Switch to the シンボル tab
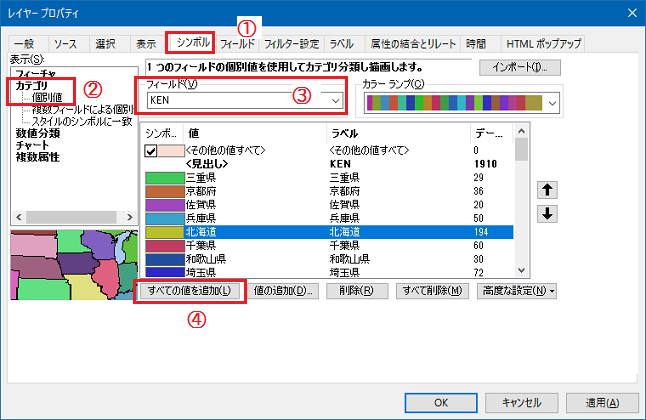 [x=193, y=42]
